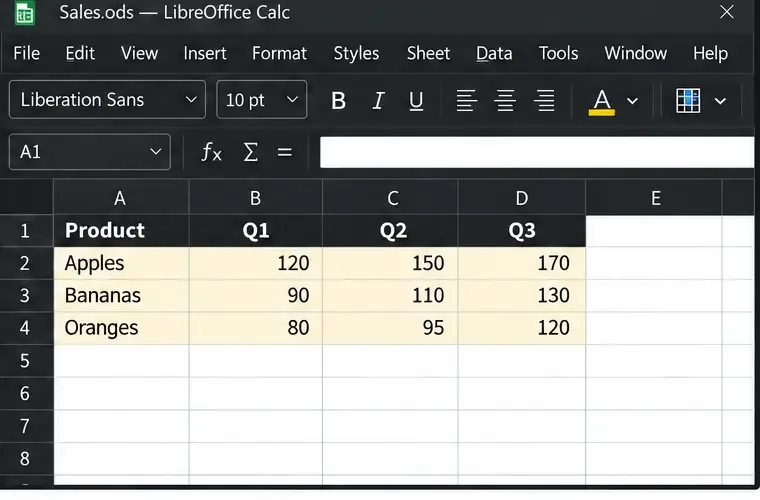Open the Function Wizard fx icon
Viewport: 760px width, 500px height.
(x=211, y=152)
